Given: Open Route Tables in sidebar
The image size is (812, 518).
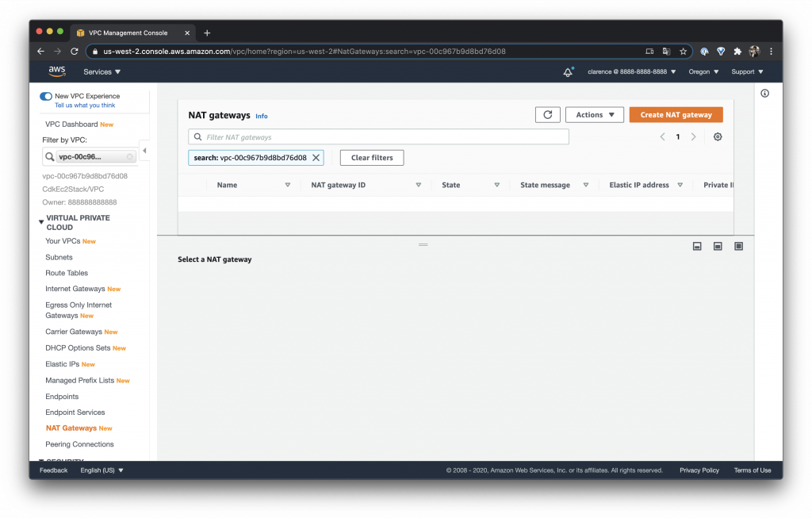Looking at the screenshot, I should [67, 273].
